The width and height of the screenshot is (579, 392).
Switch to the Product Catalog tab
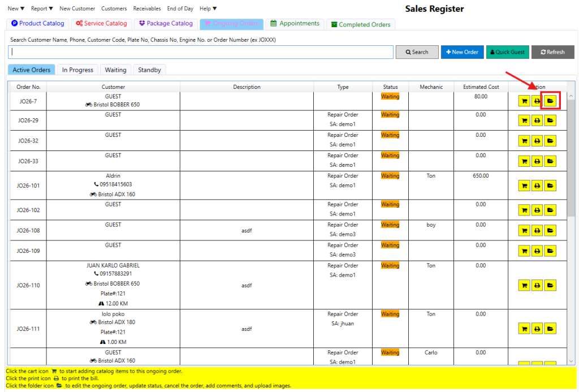point(38,24)
